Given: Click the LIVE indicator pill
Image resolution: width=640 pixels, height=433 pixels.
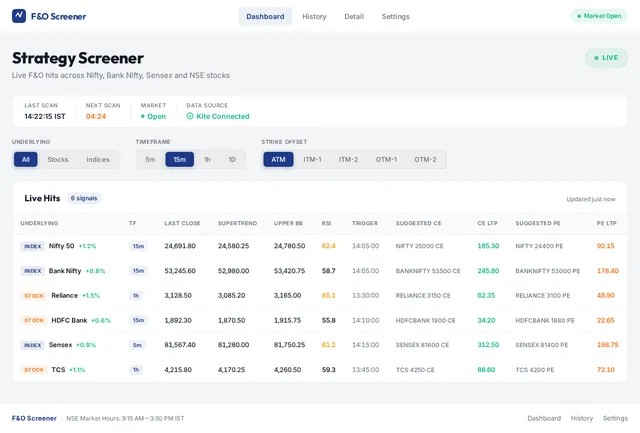Looking at the screenshot, I should pos(606,58).
